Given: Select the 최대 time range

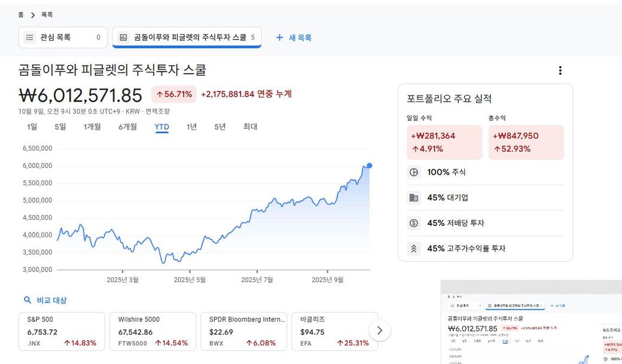Looking at the screenshot, I should click(x=250, y=127).
